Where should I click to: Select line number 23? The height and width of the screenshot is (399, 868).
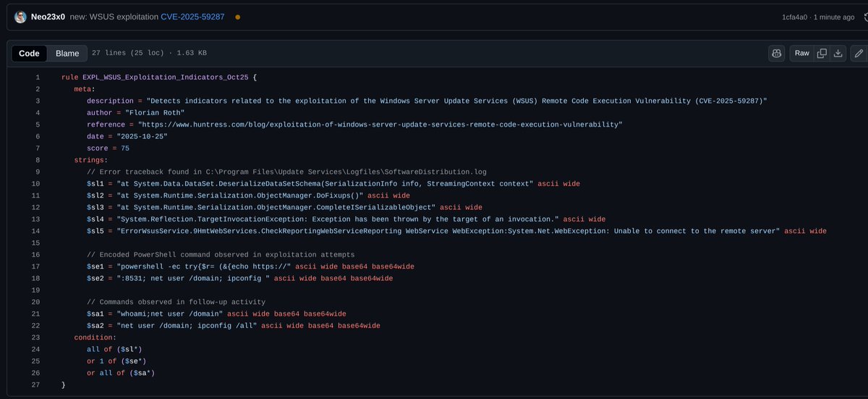pyautogui.click(x=35, y=337)
